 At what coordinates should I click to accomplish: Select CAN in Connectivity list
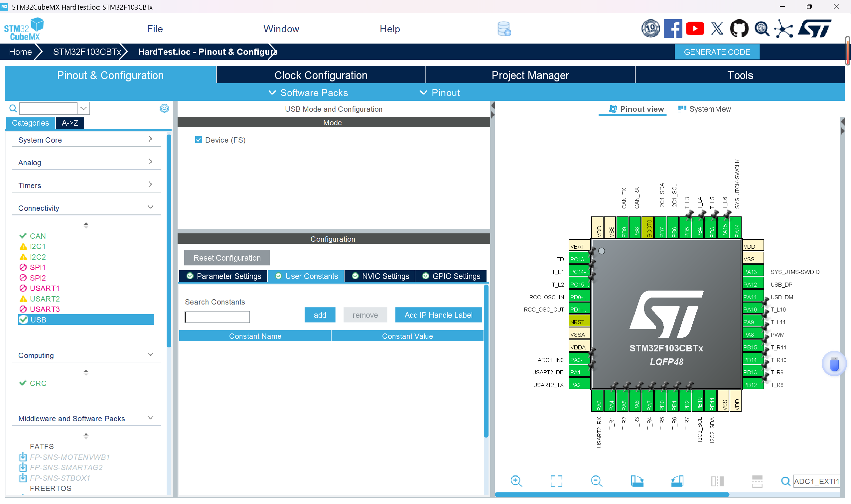click(37, 236)
